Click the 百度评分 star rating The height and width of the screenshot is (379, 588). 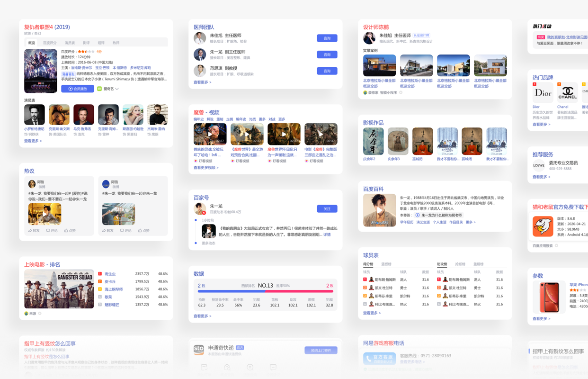click(x=86, y=52)
